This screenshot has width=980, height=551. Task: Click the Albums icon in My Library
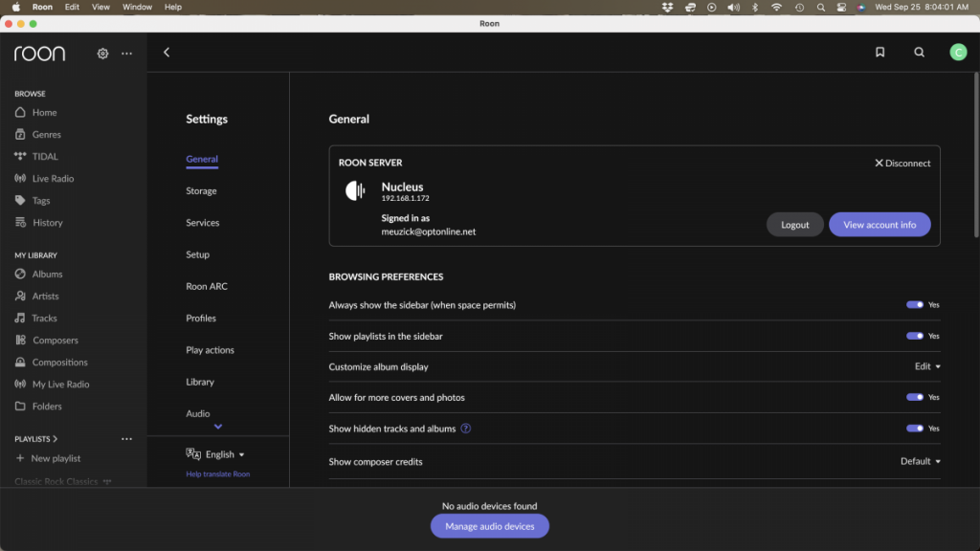click(x=20, y=274)
